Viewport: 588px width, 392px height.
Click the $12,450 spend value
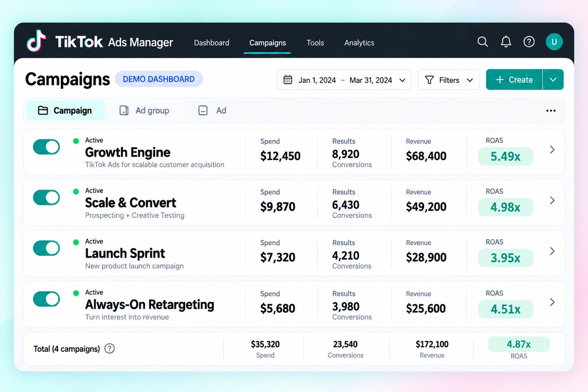pyautogui.click(x=280, y=156)
